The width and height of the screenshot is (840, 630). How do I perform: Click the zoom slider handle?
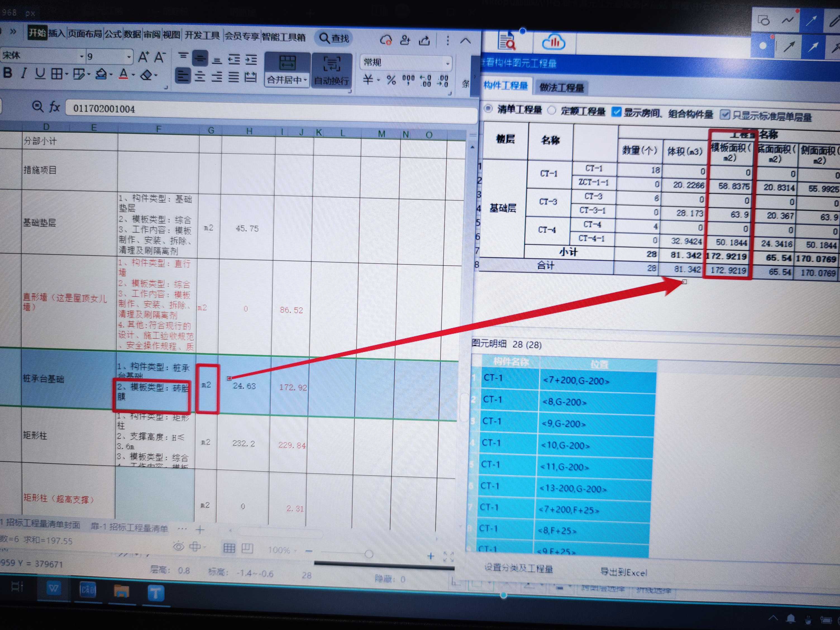[369, 554]
